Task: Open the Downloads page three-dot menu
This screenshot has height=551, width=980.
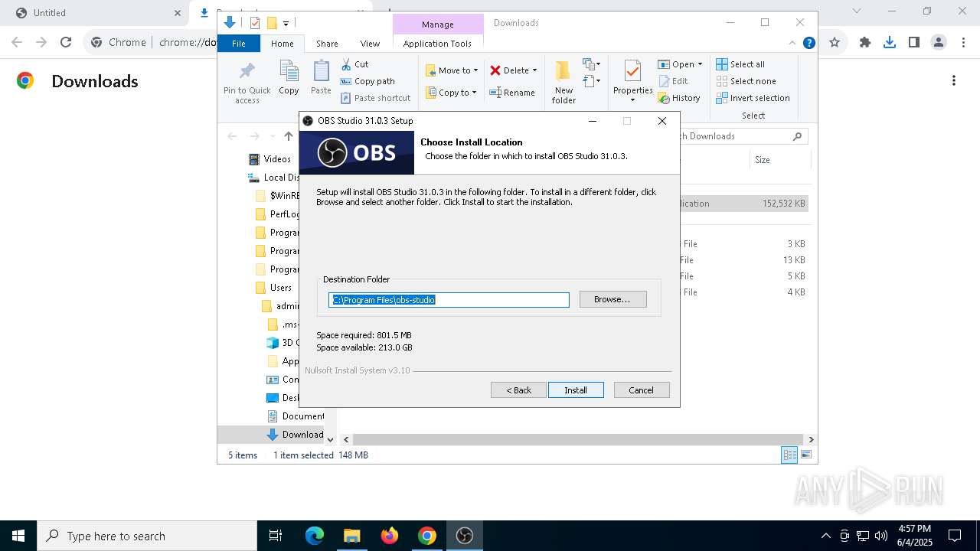Action: click(954, 80)
